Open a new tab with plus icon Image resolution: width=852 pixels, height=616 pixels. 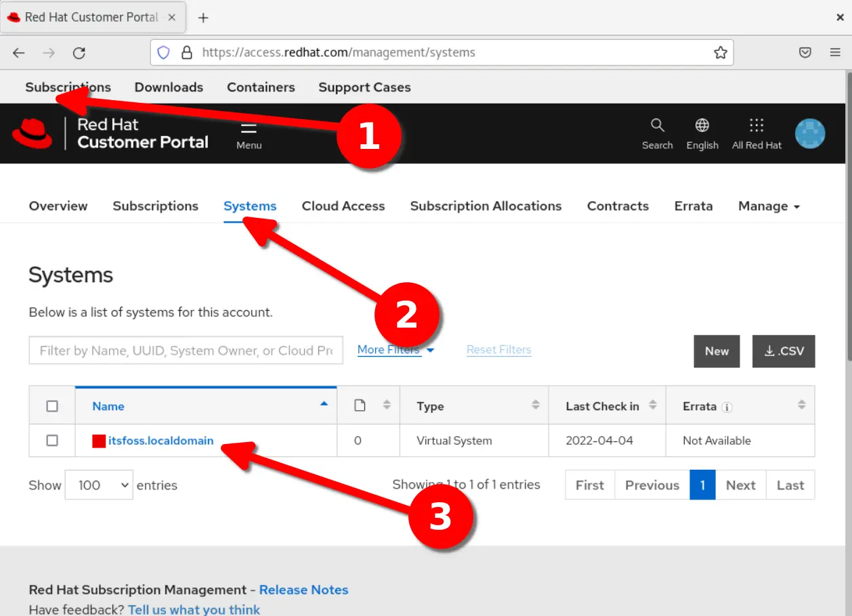coord(203,18)
